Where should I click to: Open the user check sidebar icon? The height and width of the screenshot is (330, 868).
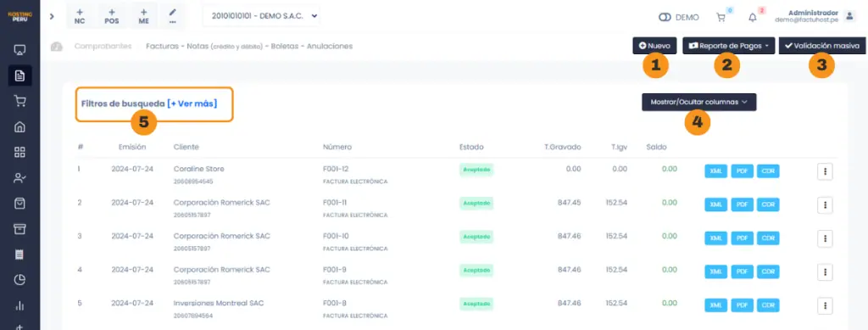[x=19, y=178]
